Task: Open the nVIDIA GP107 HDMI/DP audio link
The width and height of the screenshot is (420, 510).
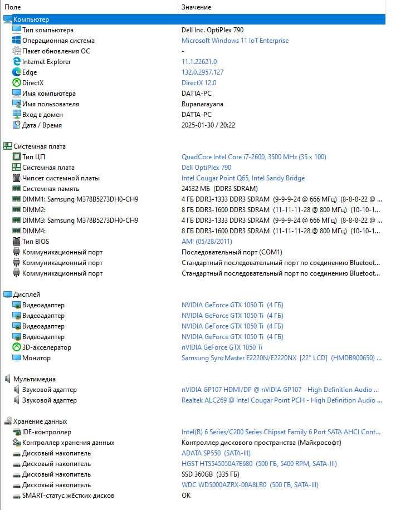Action: click(x=280, y=389)
